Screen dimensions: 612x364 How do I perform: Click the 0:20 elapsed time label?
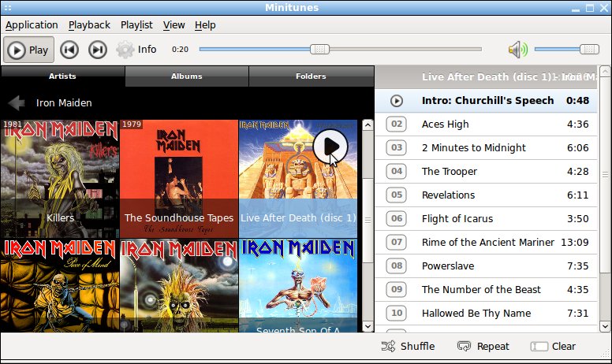pyautogui.click(x=180, y=50)
